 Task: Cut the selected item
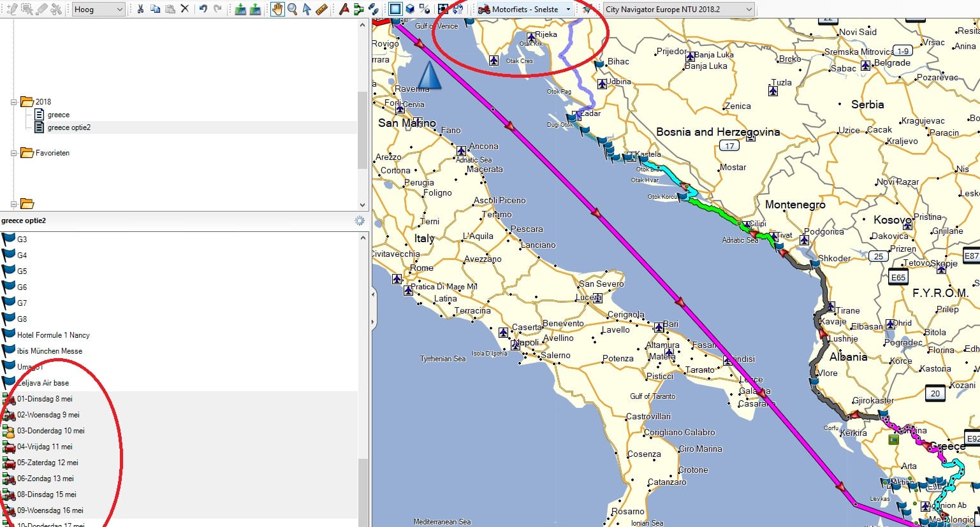140,9
